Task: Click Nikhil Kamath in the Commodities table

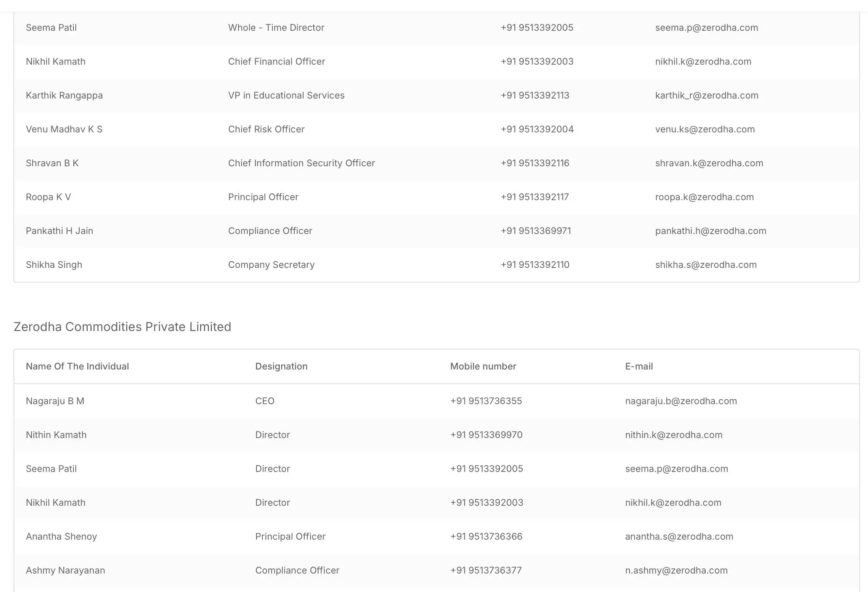Action: coord(56,503)
